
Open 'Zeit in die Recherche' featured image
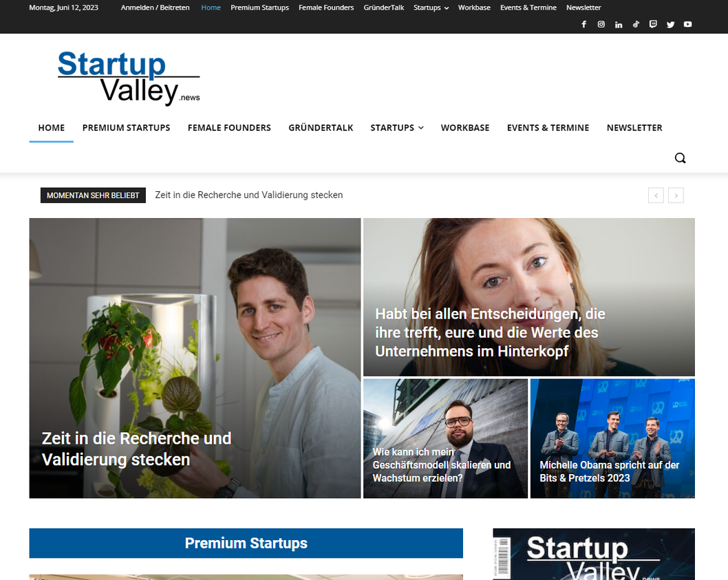tap(195, 358)
